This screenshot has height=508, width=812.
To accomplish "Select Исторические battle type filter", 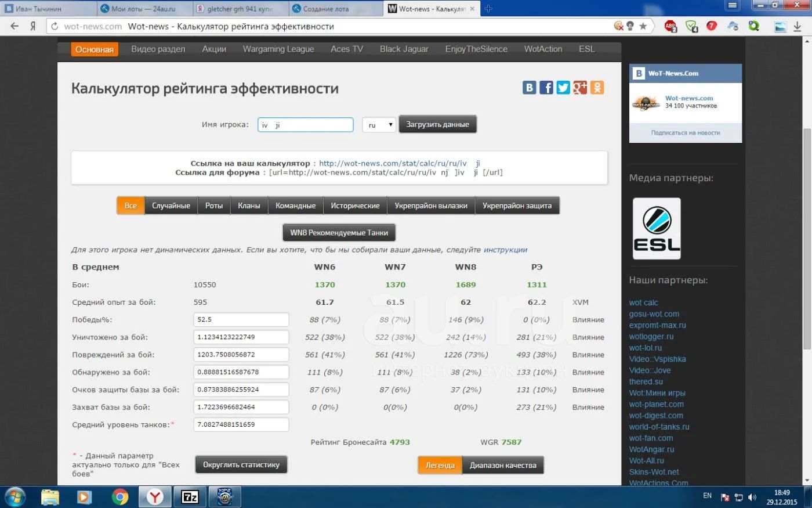I will [355, 206].
